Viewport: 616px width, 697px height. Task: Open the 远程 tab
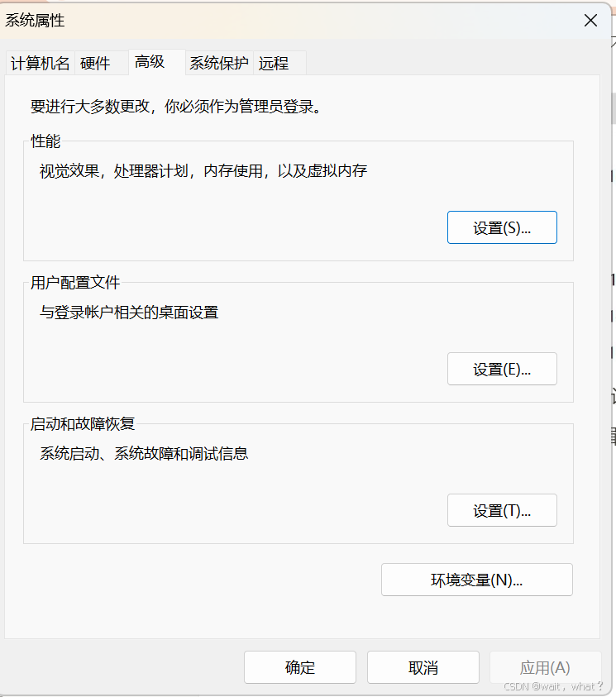279,63
